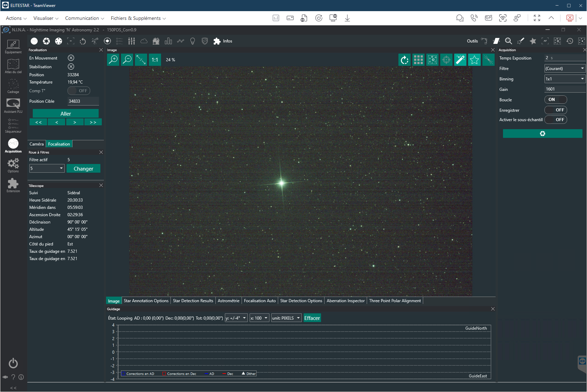Viewport: 587px width, 392px height.
Task: Zoom out of the image with magnifier minus
Action: pos(127,60)
